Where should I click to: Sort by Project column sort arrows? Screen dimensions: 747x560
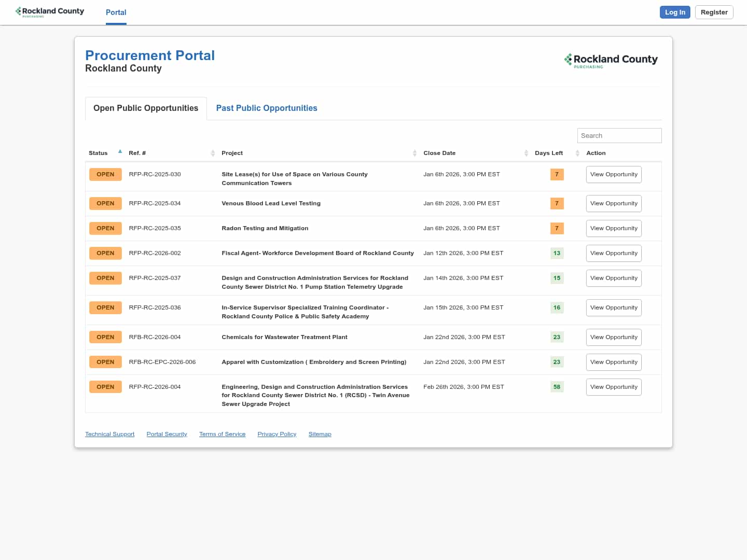414,153
